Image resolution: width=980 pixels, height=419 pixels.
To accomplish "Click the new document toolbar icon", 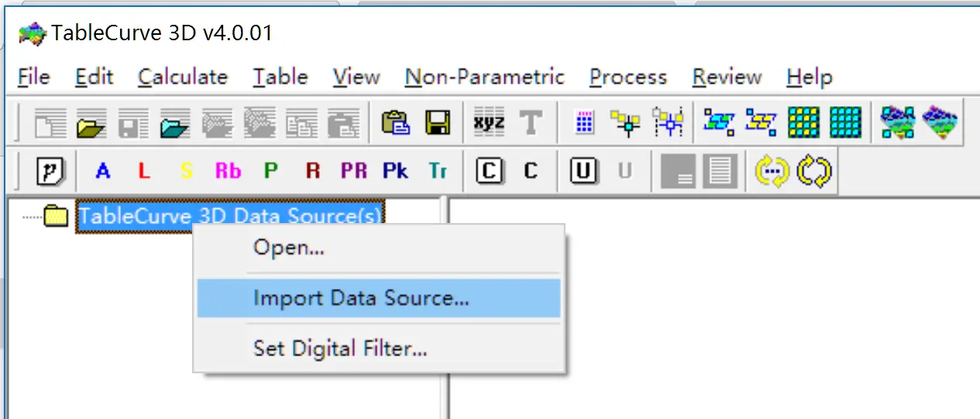I will click(x=50, y=123).
